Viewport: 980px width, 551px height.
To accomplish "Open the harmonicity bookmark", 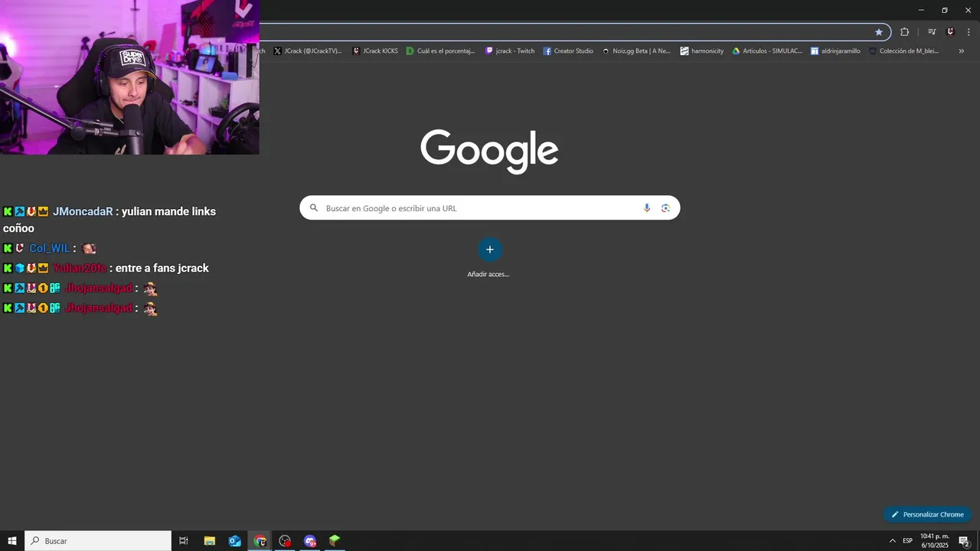I will 702,51.
